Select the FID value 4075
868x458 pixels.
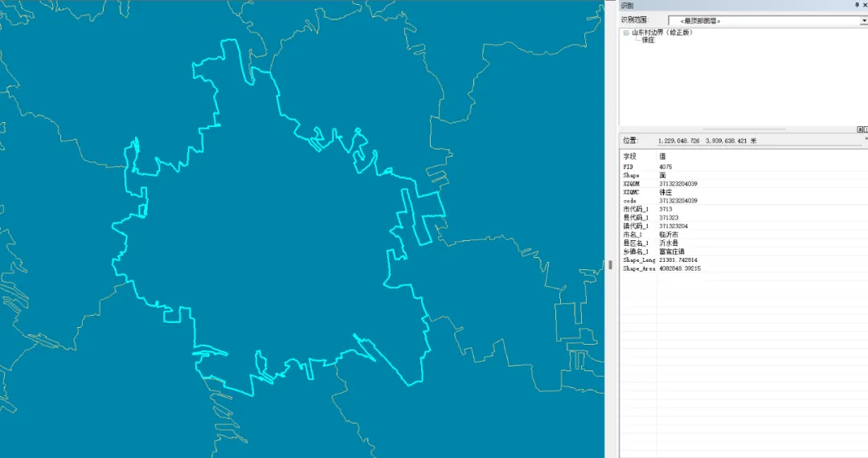(x=665, y=166)
